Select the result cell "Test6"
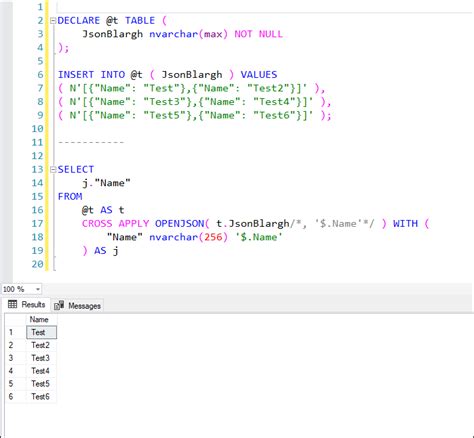 pos(41,397)
